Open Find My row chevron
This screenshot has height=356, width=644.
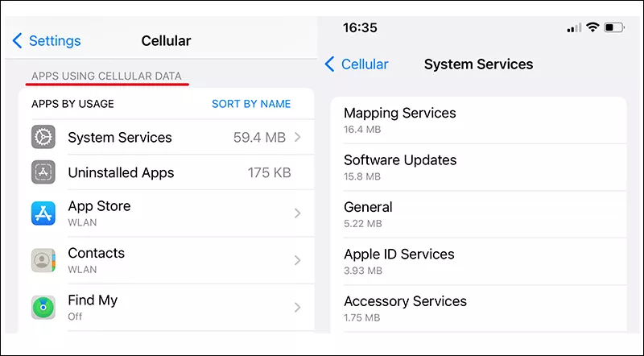point(298,307)
